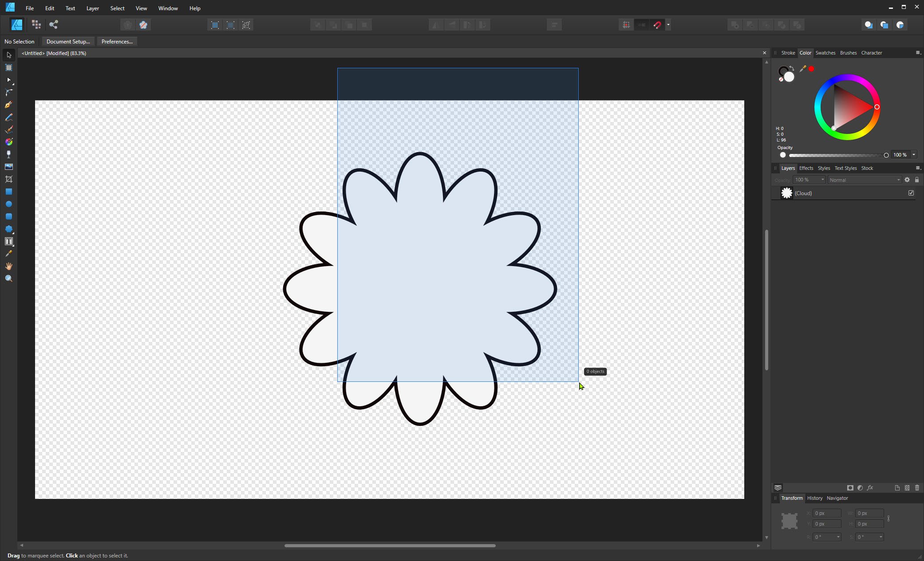Select the Move tool
The width and height of the screenshot is (924, 561).
(9, 55)
